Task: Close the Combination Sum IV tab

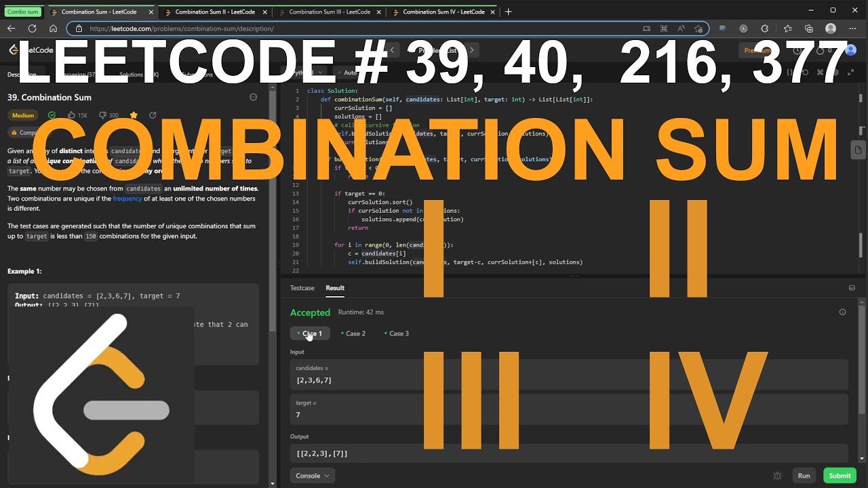Action: (493, 12)
